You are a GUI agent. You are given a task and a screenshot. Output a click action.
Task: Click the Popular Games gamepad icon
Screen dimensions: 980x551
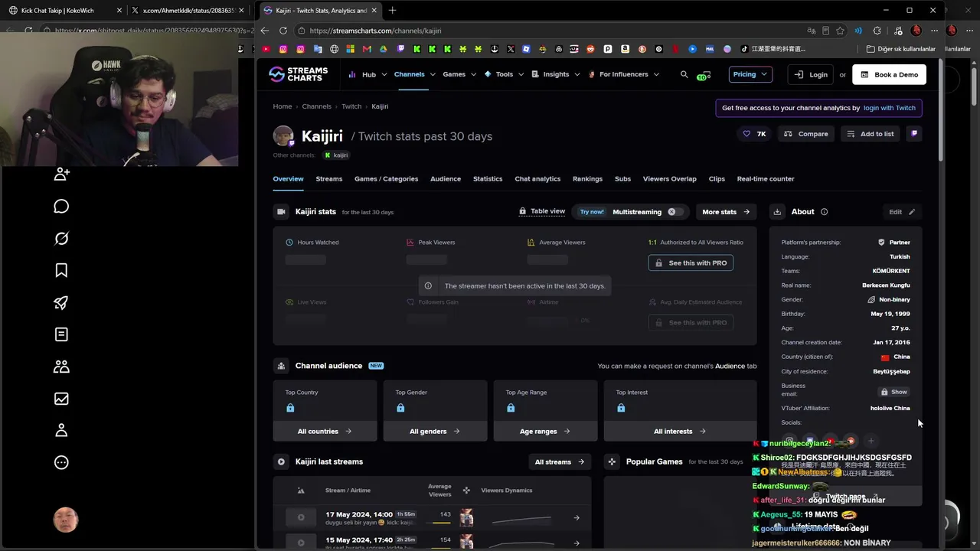pos(612,462)
